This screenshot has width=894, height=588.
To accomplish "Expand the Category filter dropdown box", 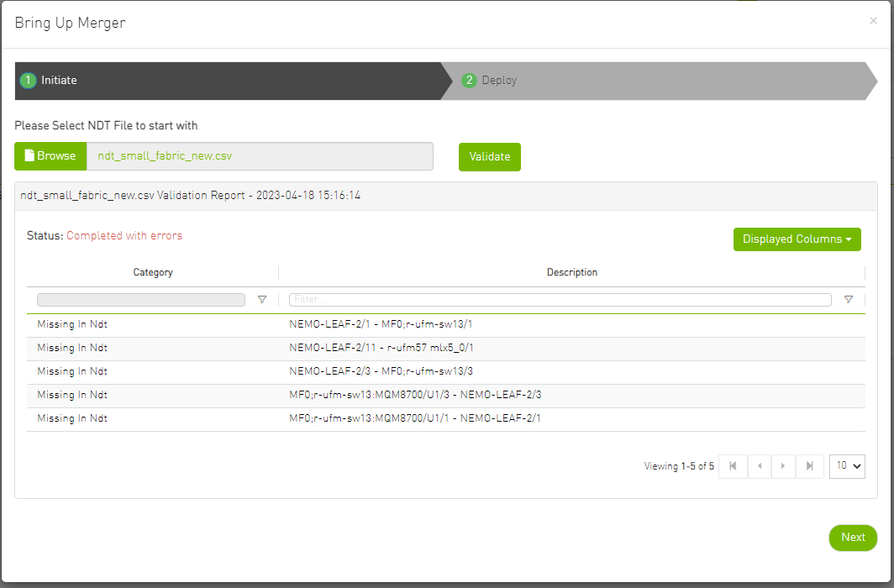I will click(140, 299).
